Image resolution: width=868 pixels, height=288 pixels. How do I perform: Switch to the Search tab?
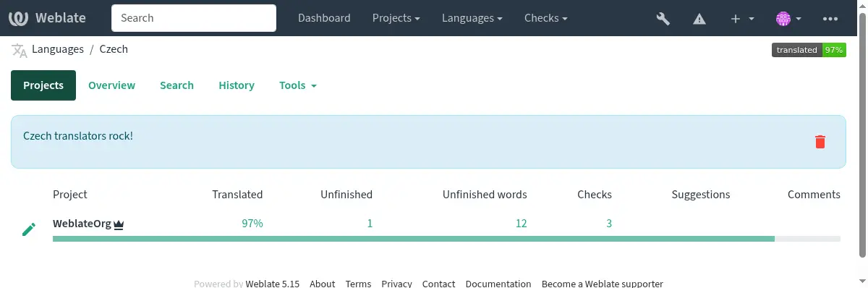click(x=176, y=85)
